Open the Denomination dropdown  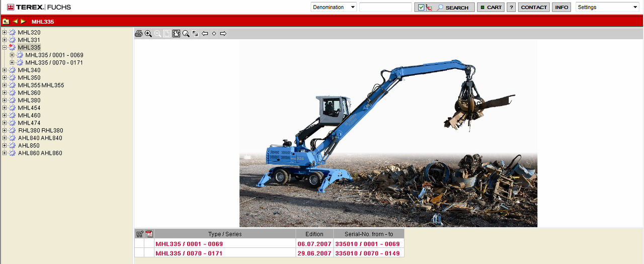coord(334,7)
